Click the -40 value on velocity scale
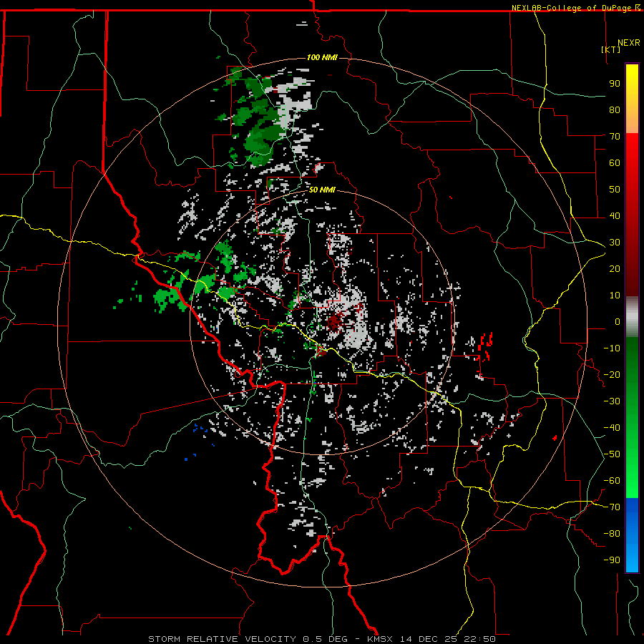The height and width of the screenshot is (644, 644). pos(612,428)
